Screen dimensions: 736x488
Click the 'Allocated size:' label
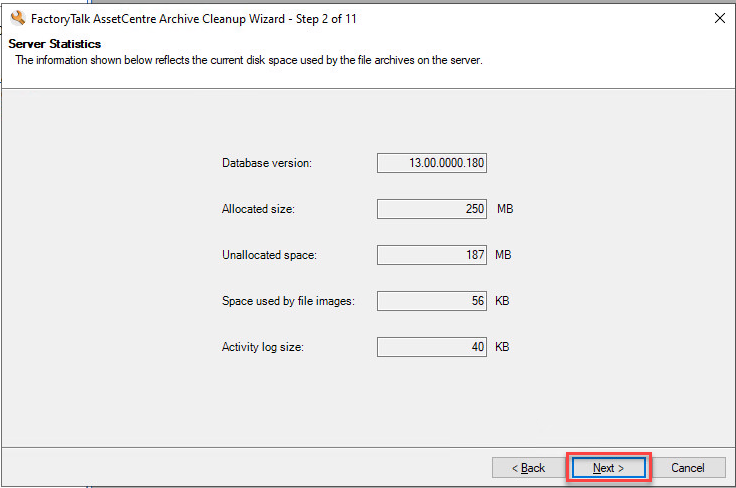point(258,209)
